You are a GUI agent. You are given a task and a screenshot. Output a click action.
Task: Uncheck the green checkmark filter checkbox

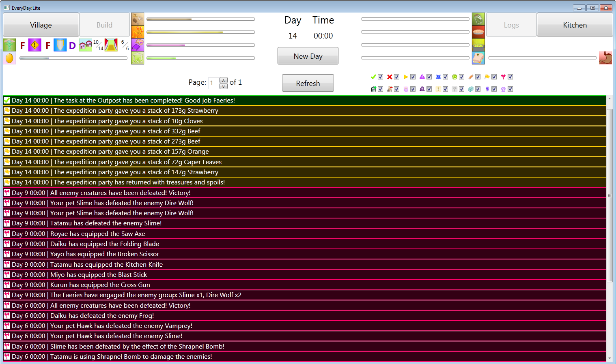(381, 77)
